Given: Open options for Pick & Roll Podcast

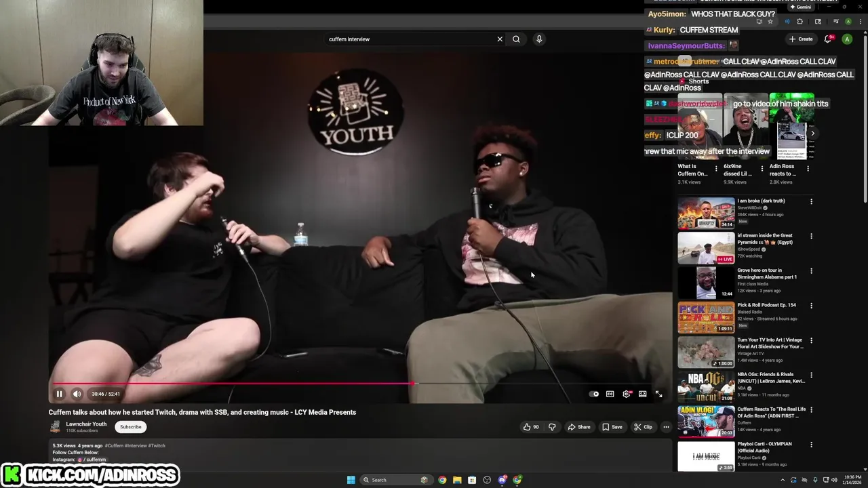Looking at the screenshot, I should [811, 306].
